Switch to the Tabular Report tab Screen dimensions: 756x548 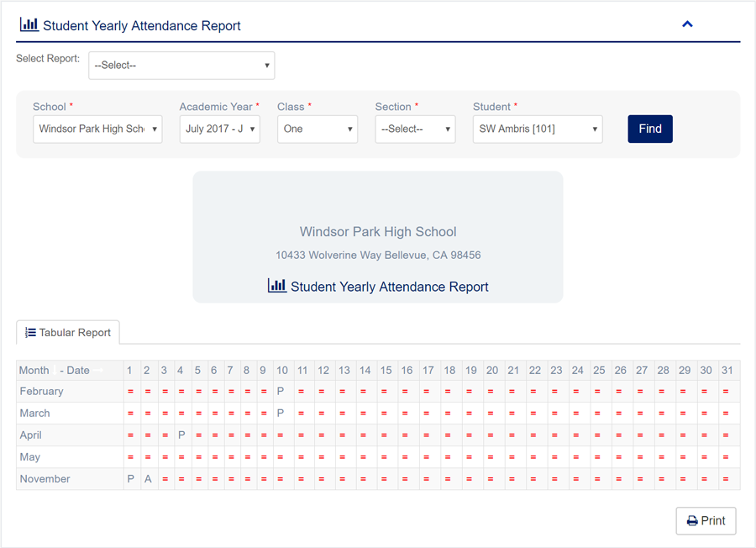68,333
